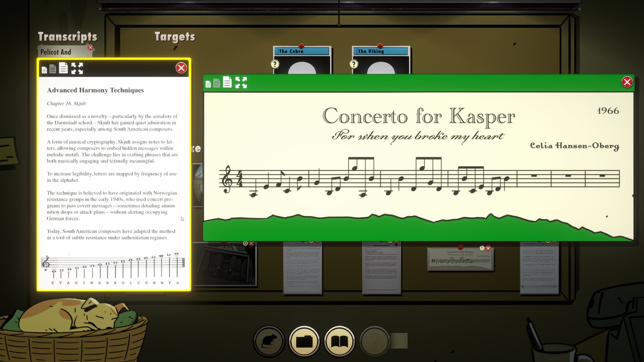
Task: Set Concerto window to smallest size
Action: point(208,84)
